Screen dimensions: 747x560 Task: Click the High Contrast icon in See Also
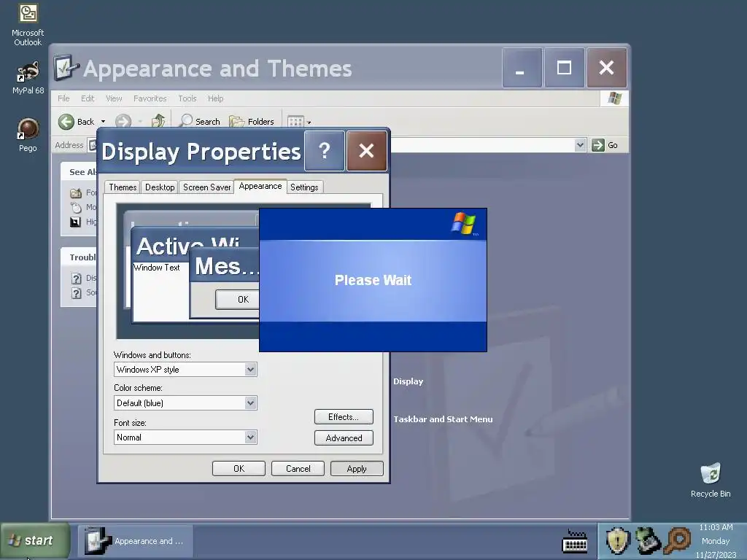(x=76, y=222)
